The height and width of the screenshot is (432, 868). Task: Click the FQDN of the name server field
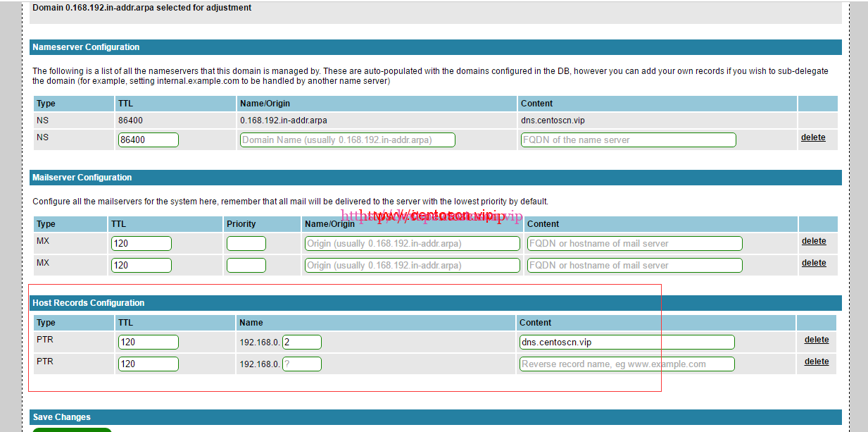(628, 140)
